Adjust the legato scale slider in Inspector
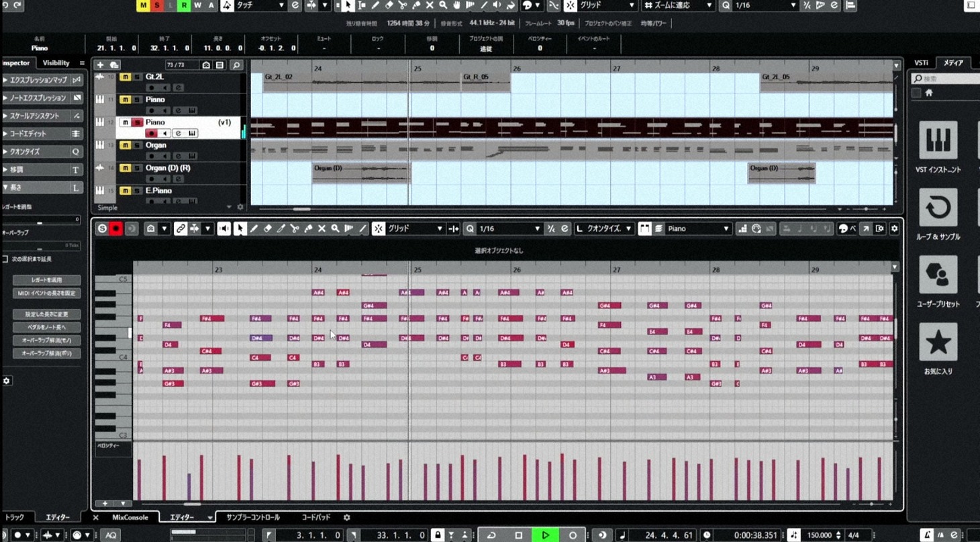The height and width of the screenshot is (542, 980). tap(40, 222)
